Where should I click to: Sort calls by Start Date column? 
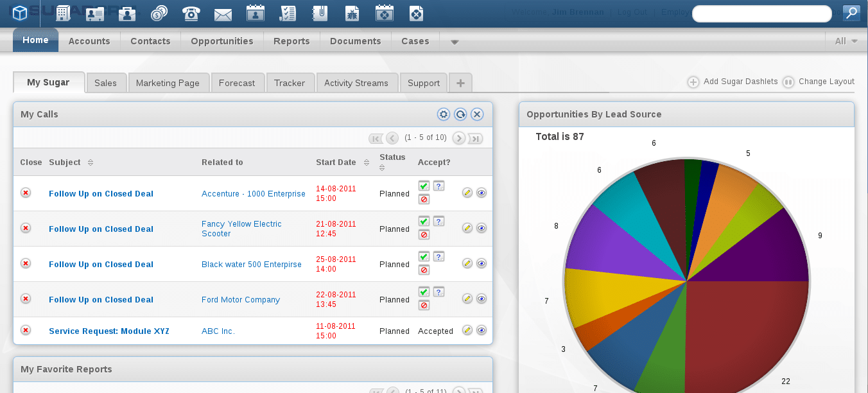click(x=366, y=162)
